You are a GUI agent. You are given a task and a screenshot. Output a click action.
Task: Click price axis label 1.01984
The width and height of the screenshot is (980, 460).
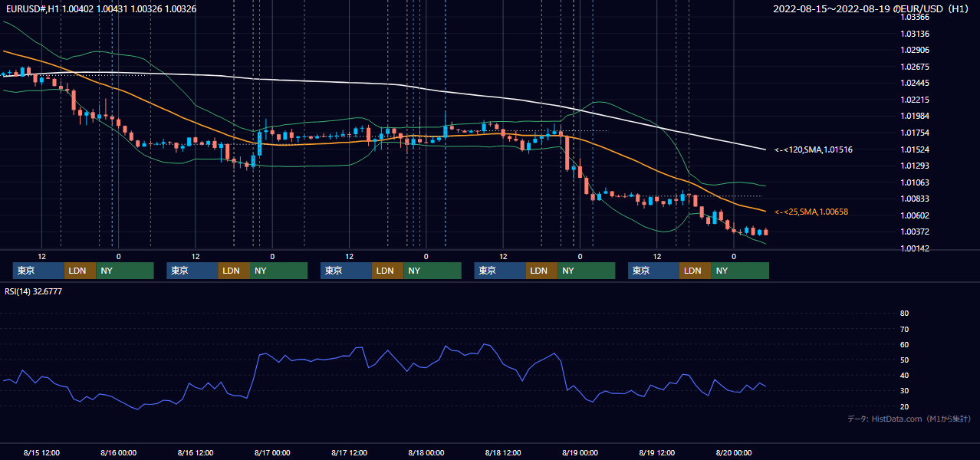click(915, 116)
